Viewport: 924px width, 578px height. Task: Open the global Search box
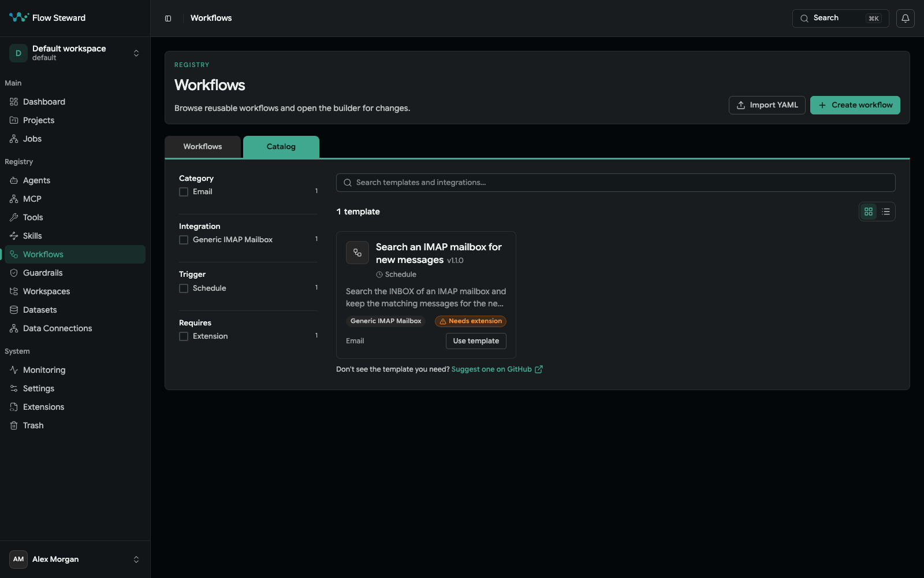tap(841, 18)
